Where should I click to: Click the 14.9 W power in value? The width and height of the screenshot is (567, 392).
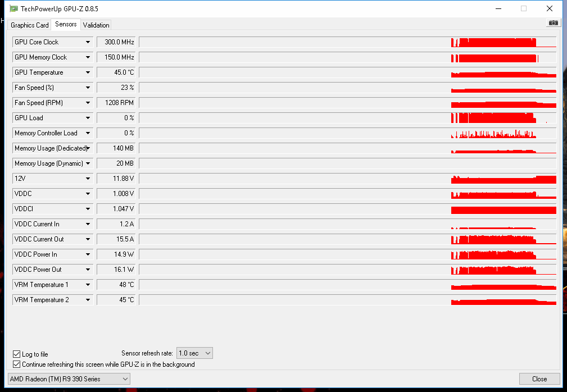[x=116, y=254]
